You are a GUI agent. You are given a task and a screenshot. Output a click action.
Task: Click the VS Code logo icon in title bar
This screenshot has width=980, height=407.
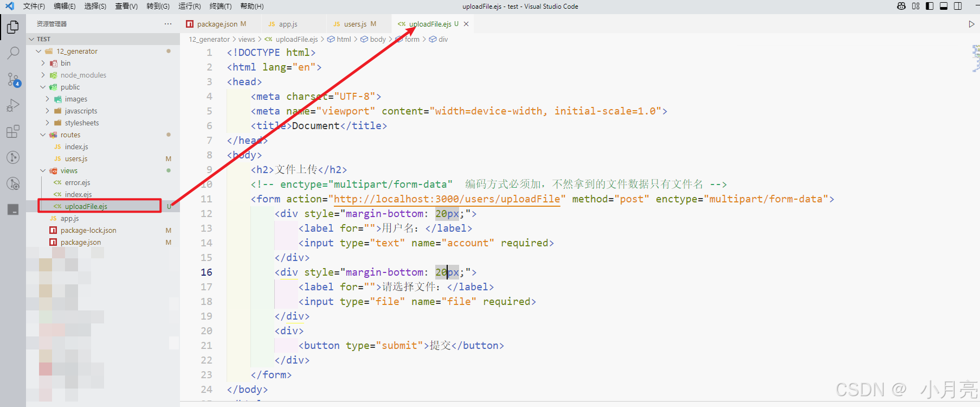point(10,6)
